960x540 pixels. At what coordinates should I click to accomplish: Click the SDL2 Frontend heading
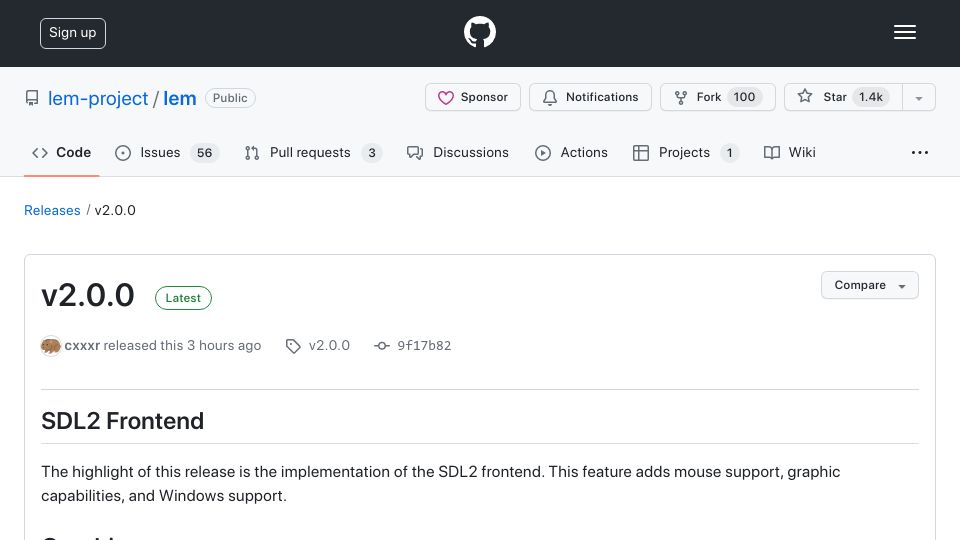[122, 421]
